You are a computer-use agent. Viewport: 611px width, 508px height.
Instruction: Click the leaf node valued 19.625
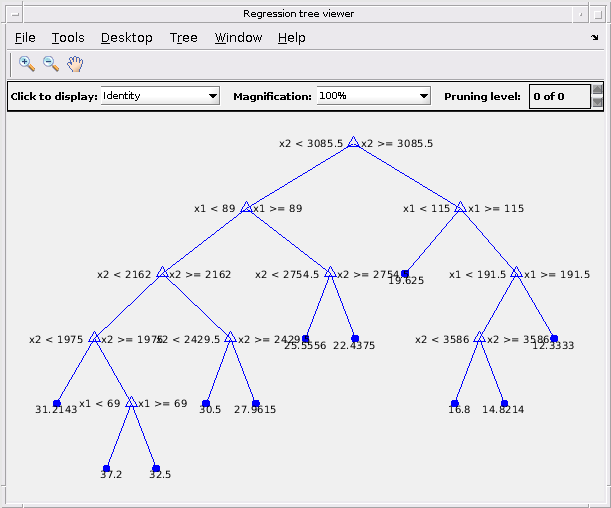pyautogui.click(x=405, y=273)
